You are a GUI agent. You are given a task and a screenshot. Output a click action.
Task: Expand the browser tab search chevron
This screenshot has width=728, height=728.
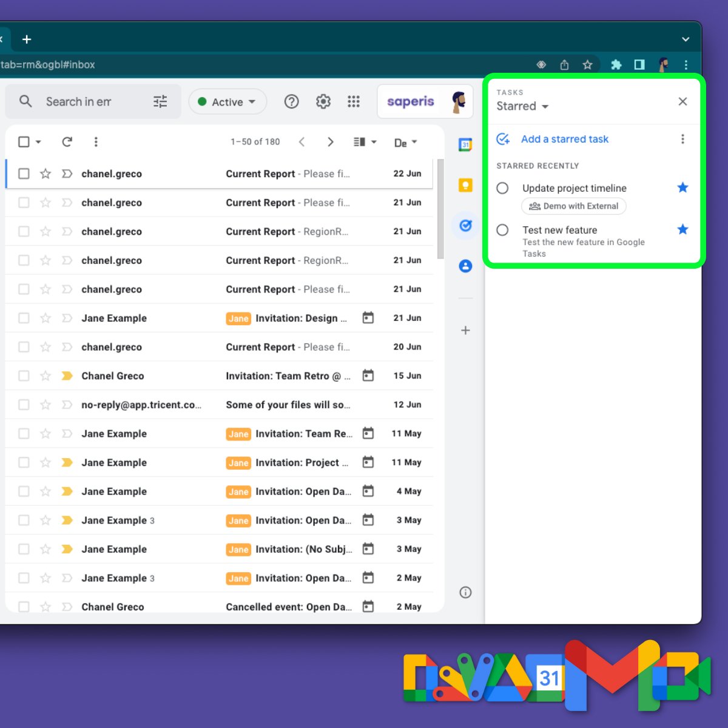coord(686,39)
